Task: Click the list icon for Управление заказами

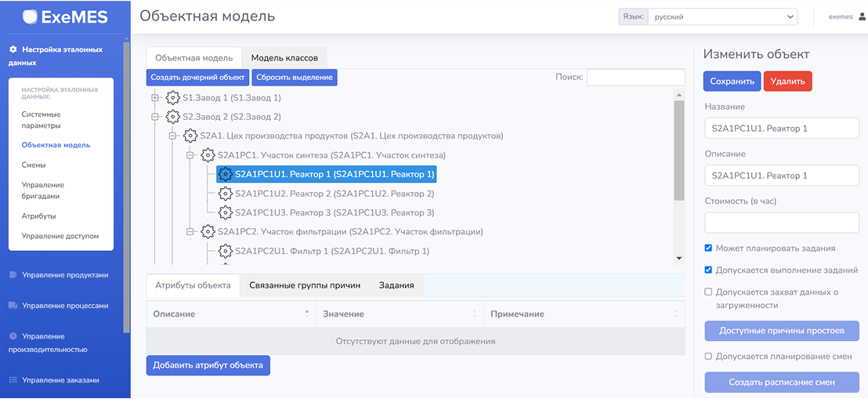Action: click(13, 380)
